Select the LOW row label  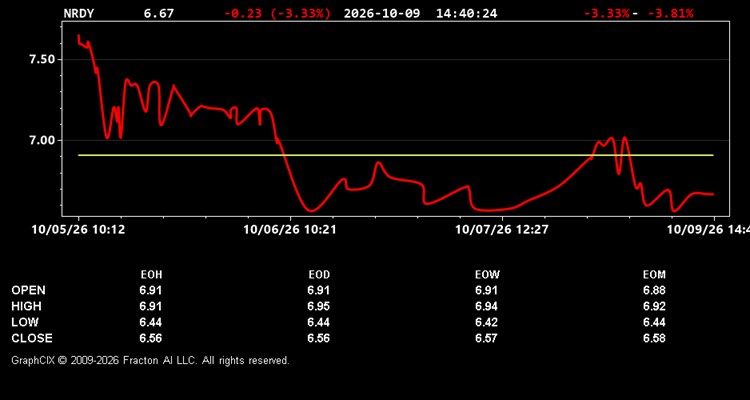click(25, 322)
